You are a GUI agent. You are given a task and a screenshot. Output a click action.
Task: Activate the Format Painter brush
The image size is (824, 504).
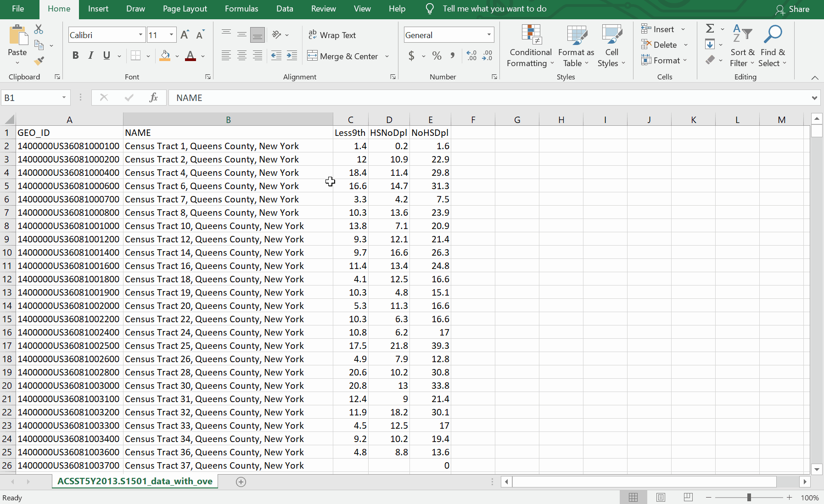click(39, 61)
